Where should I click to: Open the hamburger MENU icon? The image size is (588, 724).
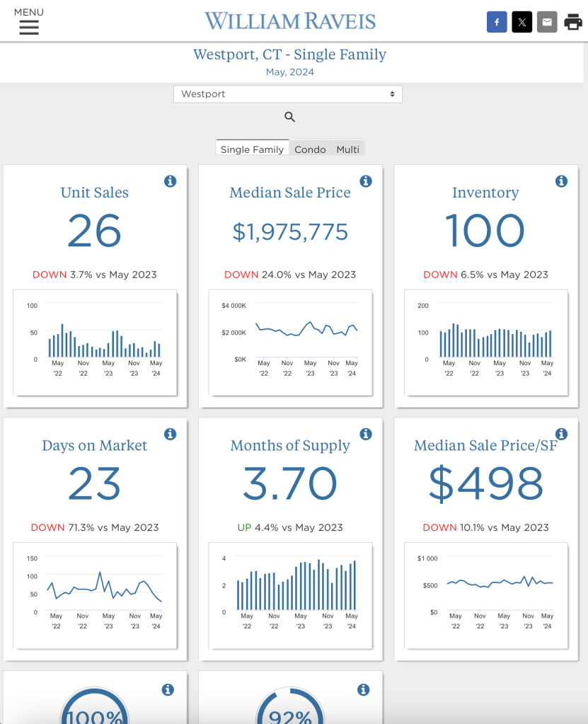(29, 27)
